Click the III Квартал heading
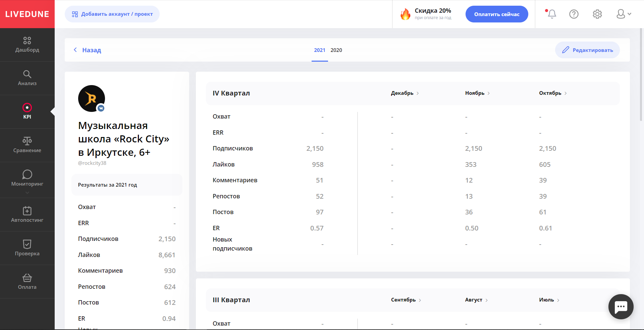This screenshot has width=644, height=330. click(x=231, y=300)
